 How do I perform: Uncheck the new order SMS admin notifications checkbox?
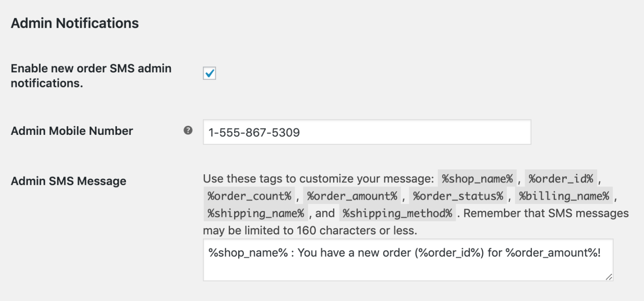[209, 73]
